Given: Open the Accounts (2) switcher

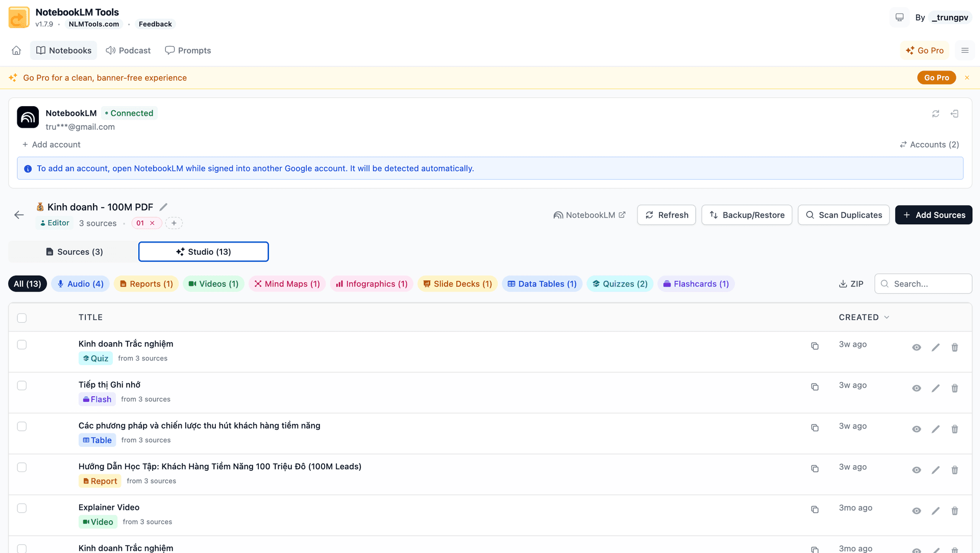Looking at the screenshot, I should click(x=928, y=145).
